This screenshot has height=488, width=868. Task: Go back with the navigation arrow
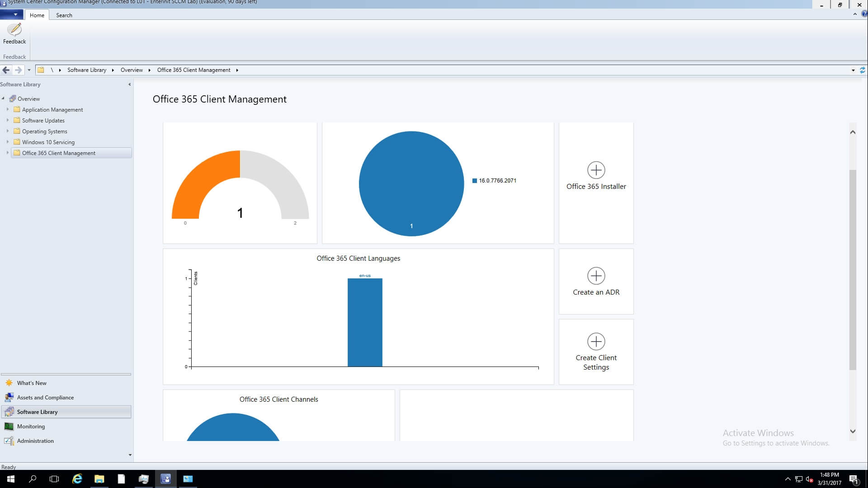[6, 70]
